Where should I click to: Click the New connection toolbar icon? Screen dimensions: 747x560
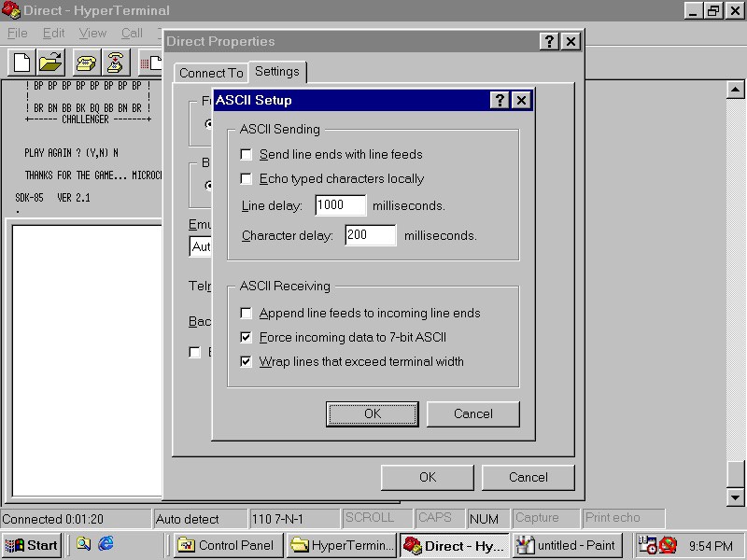point(21,63)
